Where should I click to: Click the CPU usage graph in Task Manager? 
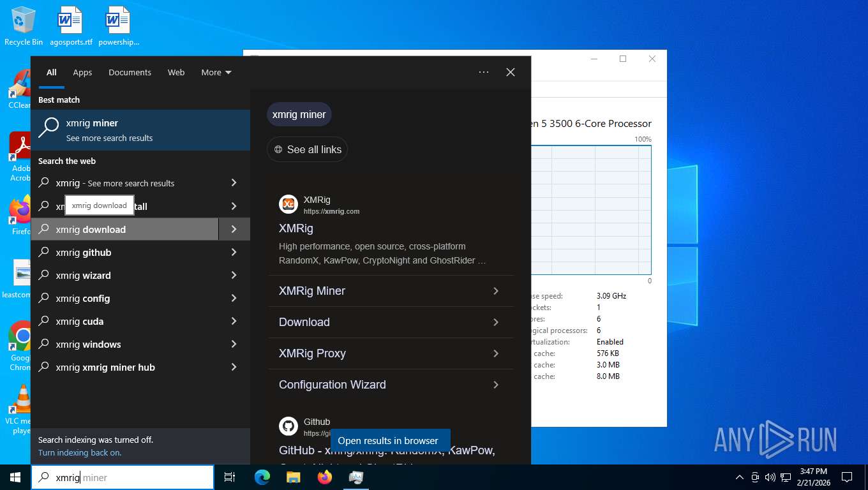[x=590, y=210]
